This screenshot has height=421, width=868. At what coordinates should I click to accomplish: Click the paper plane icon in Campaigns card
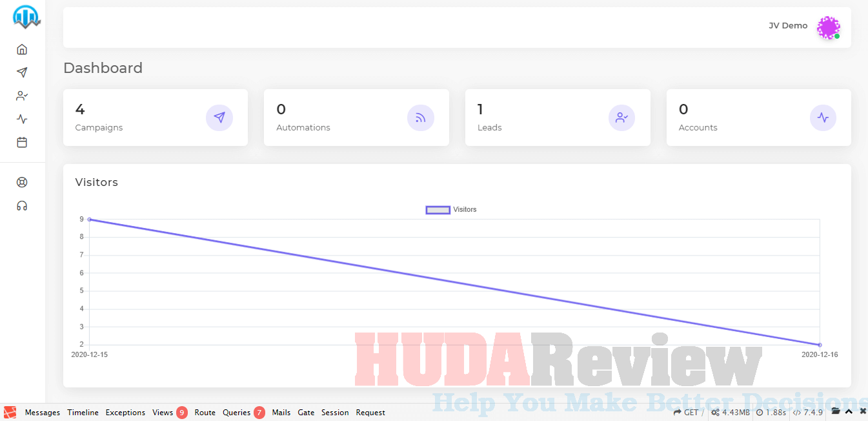(x=219, y=118)
